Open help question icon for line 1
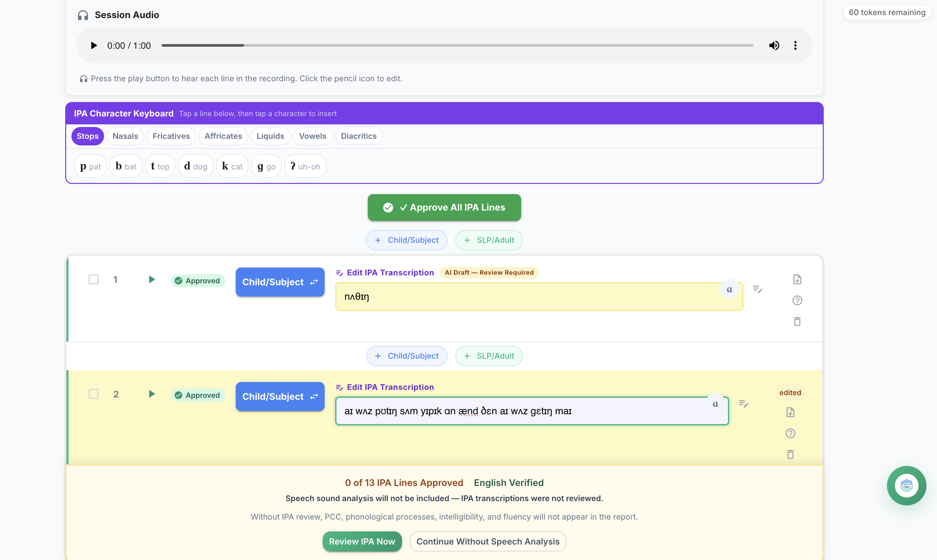 (797, 300)
